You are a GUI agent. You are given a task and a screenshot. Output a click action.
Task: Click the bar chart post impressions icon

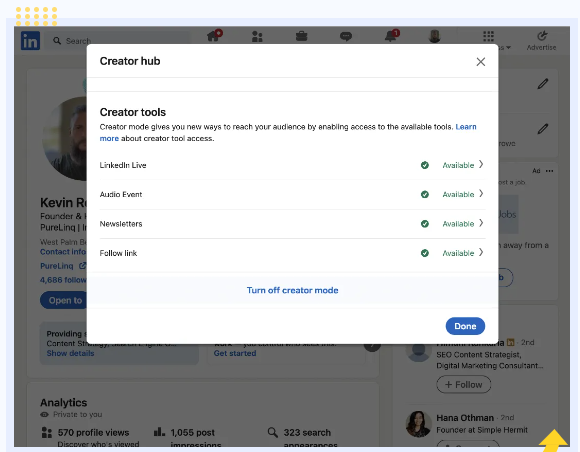point(159,432)
